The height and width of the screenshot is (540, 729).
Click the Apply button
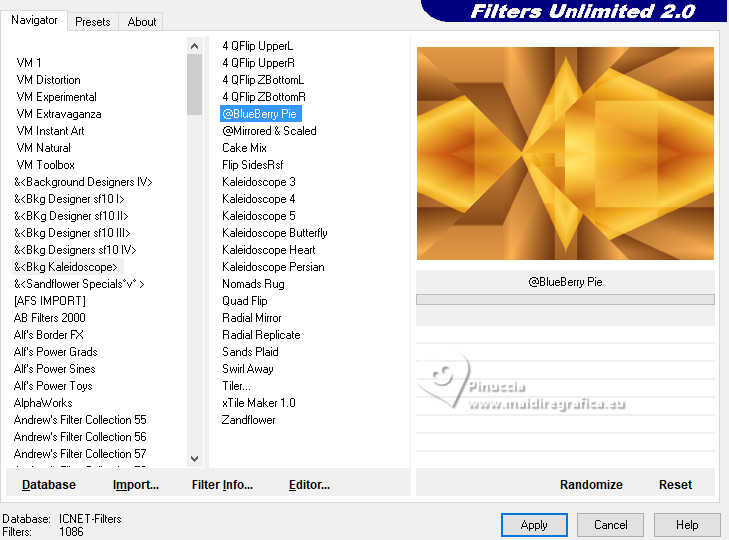(x=534, y=525)
